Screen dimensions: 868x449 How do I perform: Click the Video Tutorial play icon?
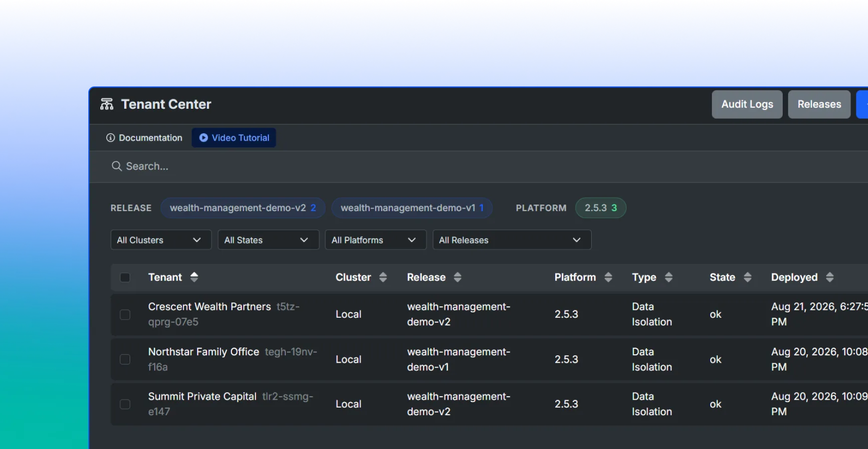(x=204, y=138)
